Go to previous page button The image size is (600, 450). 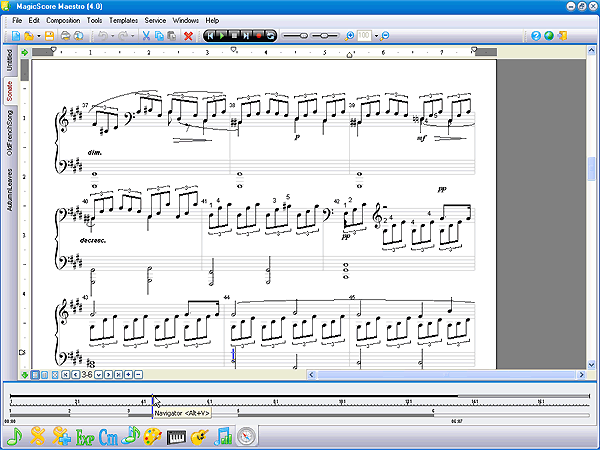click(x=75, y=375)
